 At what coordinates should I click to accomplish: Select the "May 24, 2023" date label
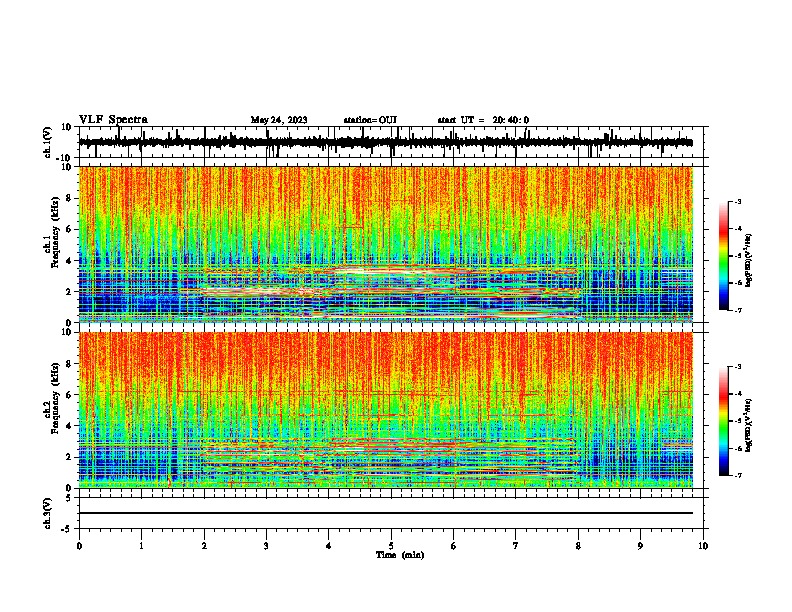click(x=279, y=120)
